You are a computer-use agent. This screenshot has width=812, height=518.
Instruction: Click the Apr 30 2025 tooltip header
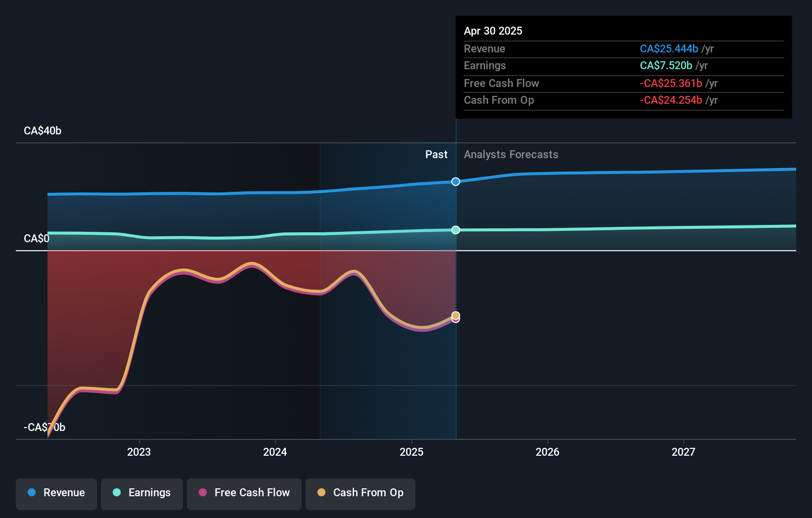tap(493, 31)
